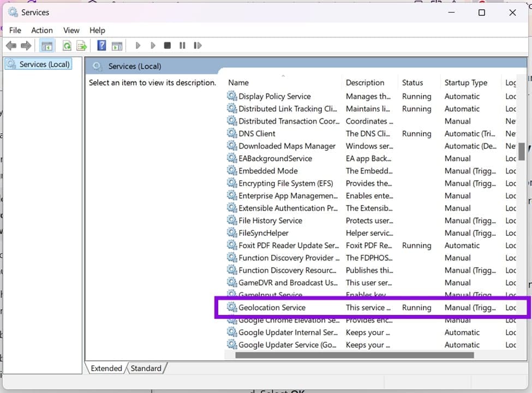
Task: Click Running status of Geolocation Service
Action: [417, 307]
